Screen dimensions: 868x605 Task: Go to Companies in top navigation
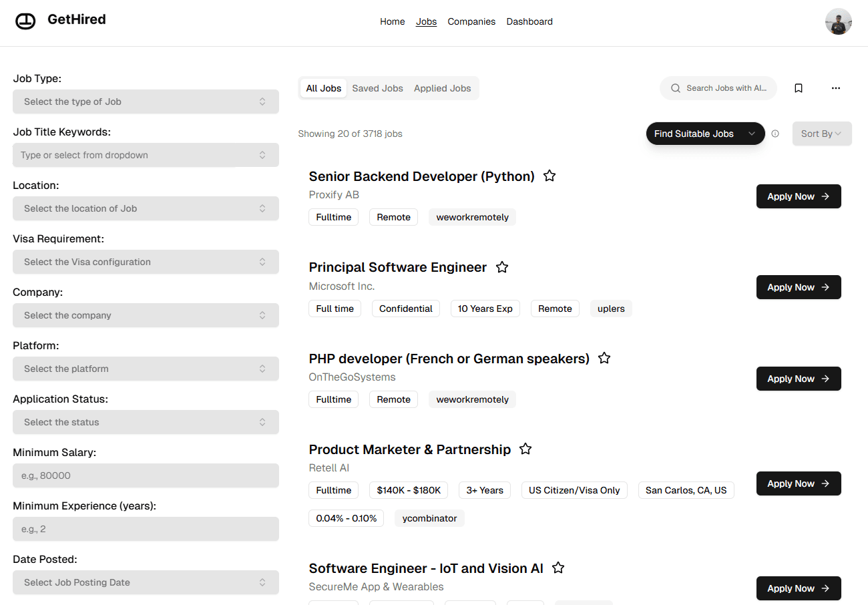471,21
